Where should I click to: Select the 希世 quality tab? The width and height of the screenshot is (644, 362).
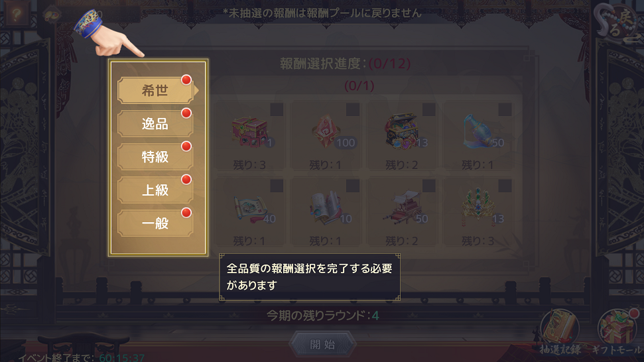coord(155,90)
